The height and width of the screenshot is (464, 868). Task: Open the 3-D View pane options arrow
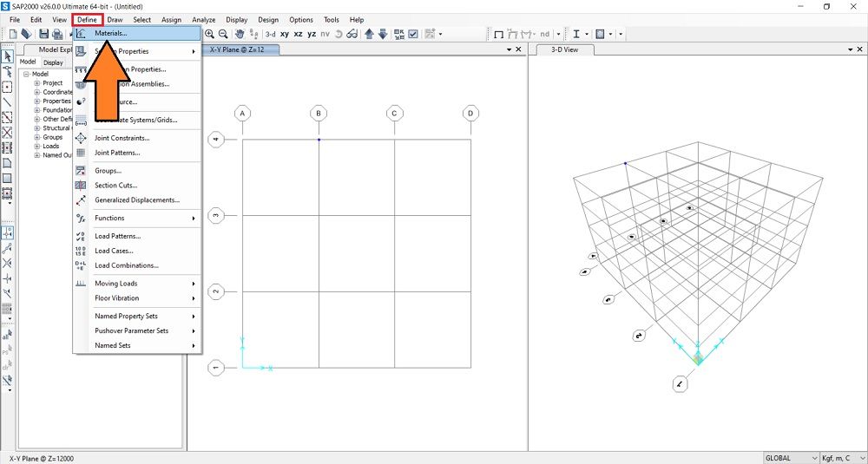[x=851, y=49]
